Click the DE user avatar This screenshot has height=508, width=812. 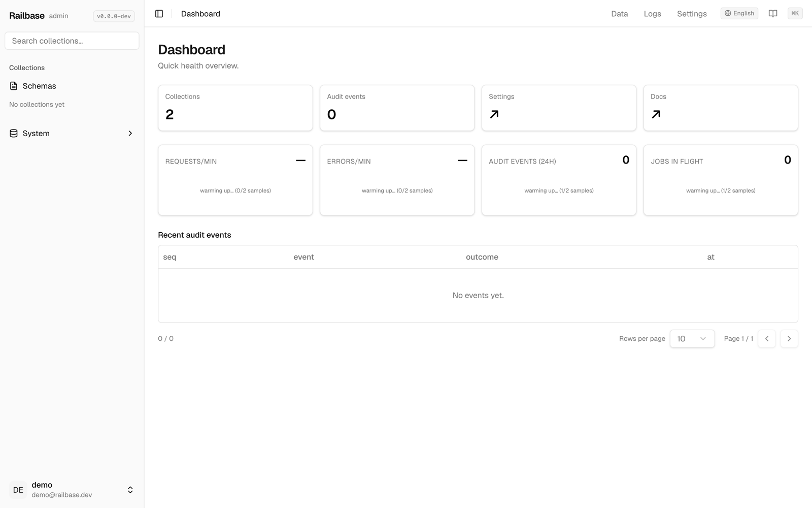click(x=18, y=490)
